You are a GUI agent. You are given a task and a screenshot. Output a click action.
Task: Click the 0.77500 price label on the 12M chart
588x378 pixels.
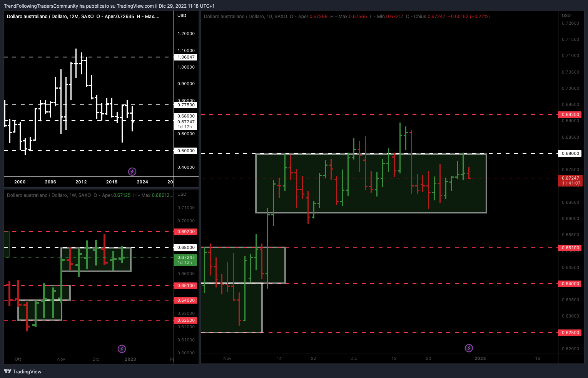click(186, 105)
